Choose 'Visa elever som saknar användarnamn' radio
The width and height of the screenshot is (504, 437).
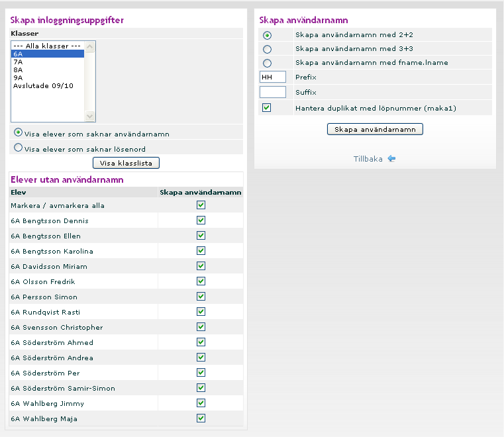click(x=19, y=132)
